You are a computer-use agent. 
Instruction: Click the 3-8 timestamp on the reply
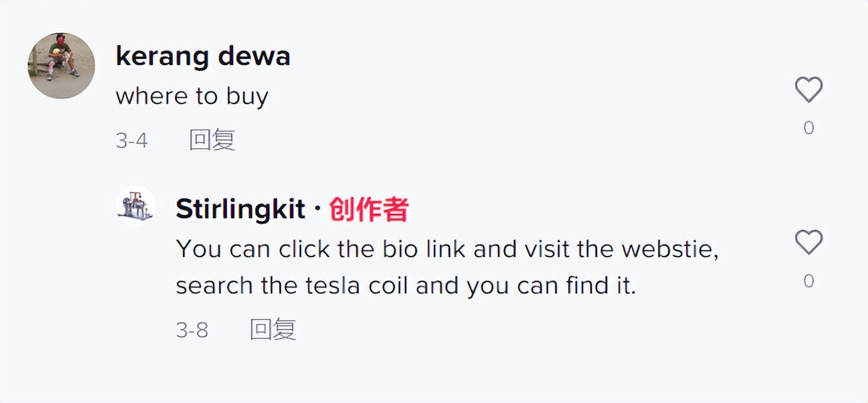192,328
